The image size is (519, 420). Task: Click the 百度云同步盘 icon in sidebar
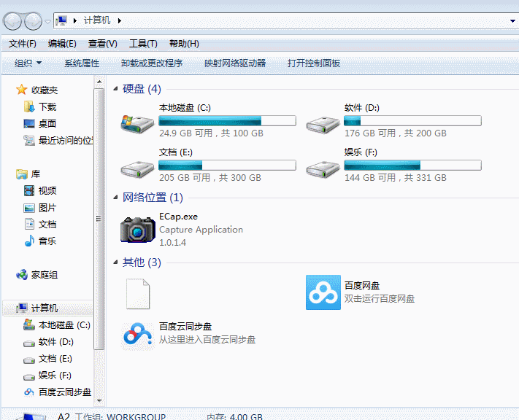coord(28,392)
